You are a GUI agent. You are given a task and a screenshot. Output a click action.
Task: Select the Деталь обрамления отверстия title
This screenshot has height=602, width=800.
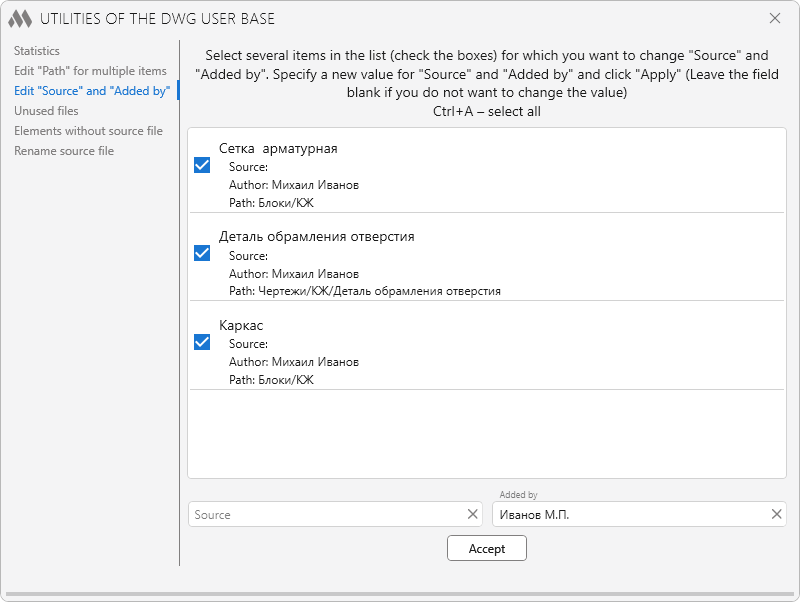point(316,237)
